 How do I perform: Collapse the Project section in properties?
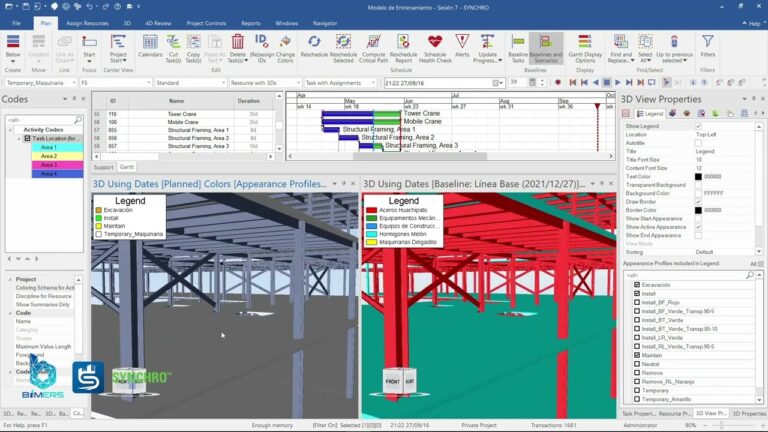click(10, 279)
